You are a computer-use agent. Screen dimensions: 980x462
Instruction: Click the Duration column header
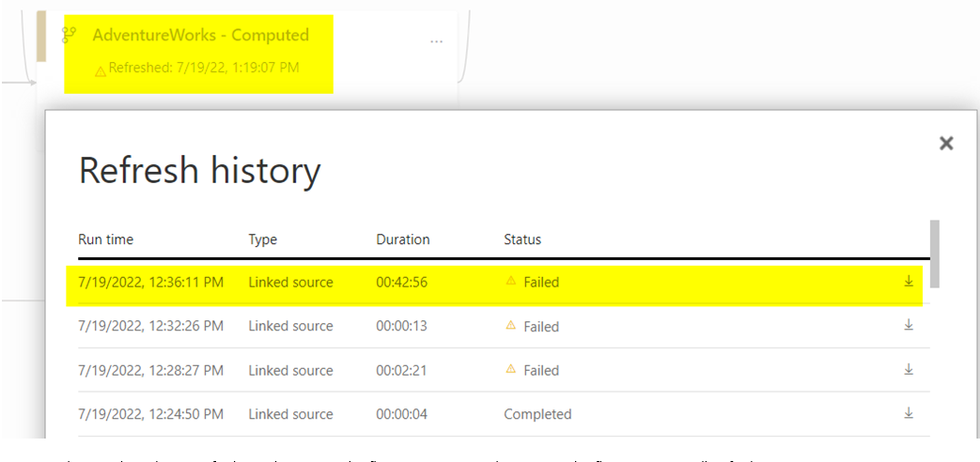(402, 239)
